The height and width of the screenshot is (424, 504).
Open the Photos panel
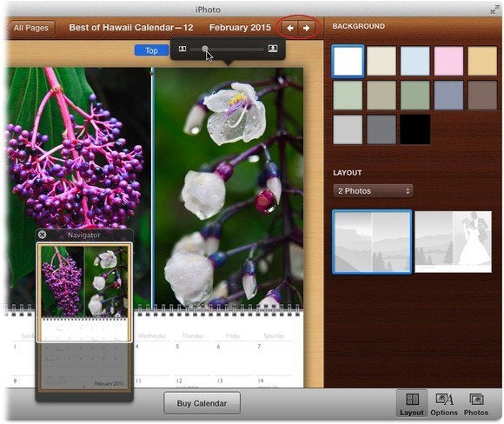[x=476, y=404]
